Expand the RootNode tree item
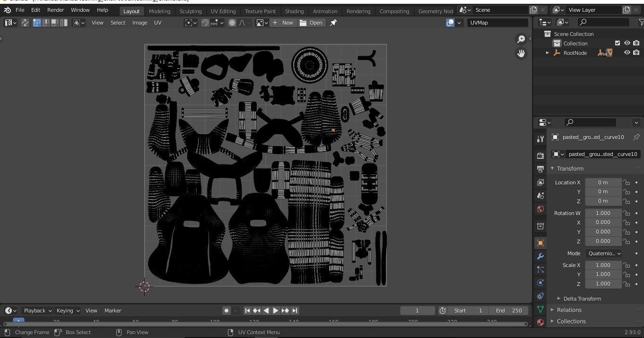Image resolution: width=644 pixels, height=338 pixels. click(548, 53)
